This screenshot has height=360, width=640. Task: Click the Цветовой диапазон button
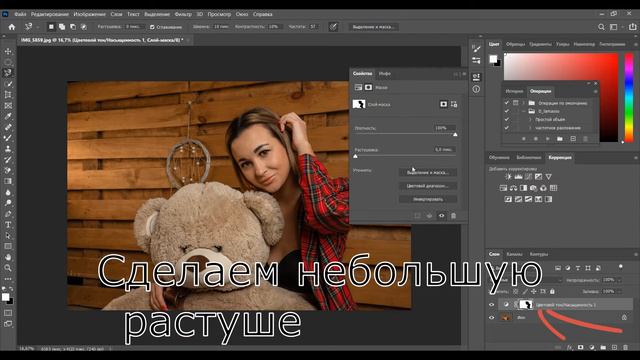(x=428, y=186)
